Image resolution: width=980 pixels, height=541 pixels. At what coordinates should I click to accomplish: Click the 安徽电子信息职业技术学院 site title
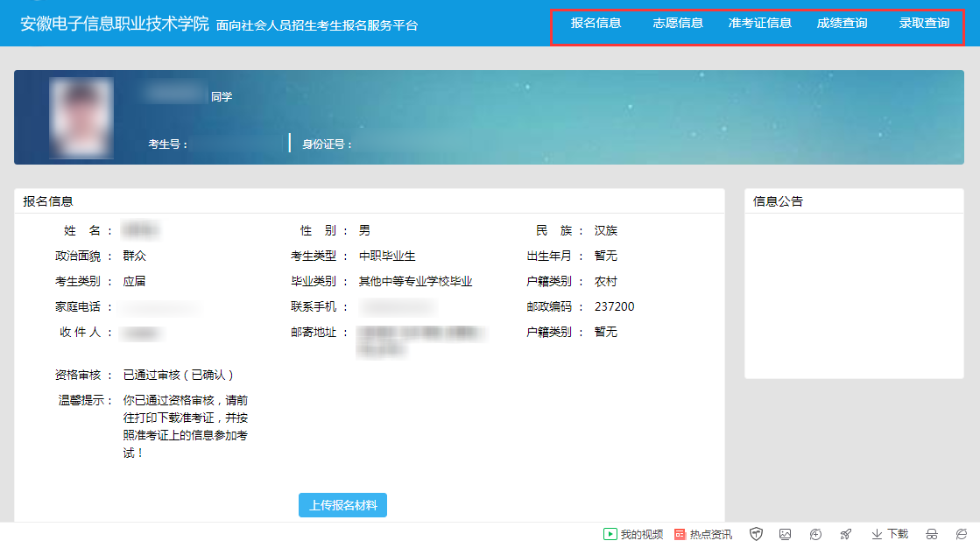click(115, 24)
